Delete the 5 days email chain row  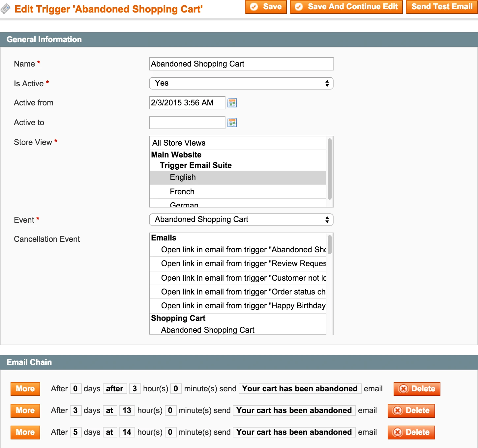point(411,432)
